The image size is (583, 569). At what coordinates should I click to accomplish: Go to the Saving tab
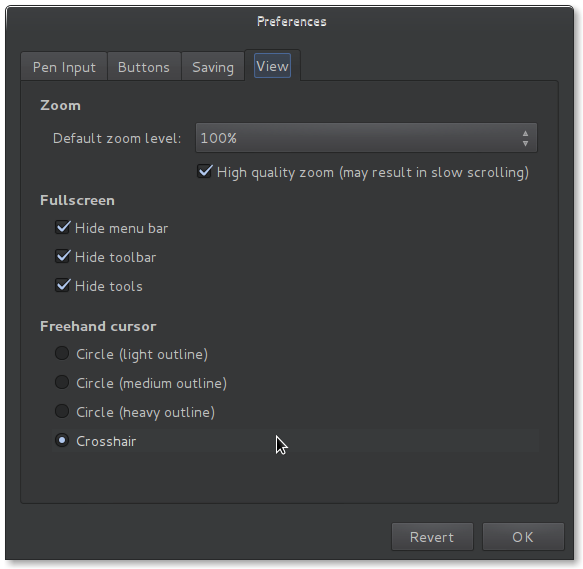[213, 67]
